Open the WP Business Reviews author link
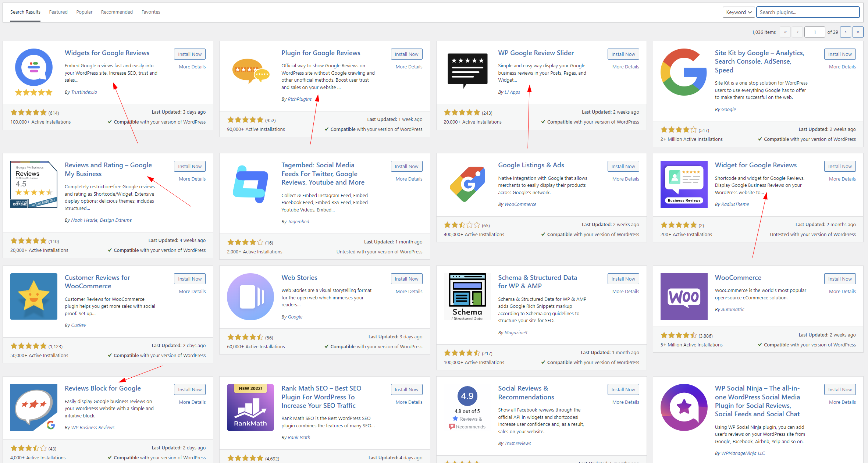The image size is (868, 463). pyautogui.click(x=93, y=427)
